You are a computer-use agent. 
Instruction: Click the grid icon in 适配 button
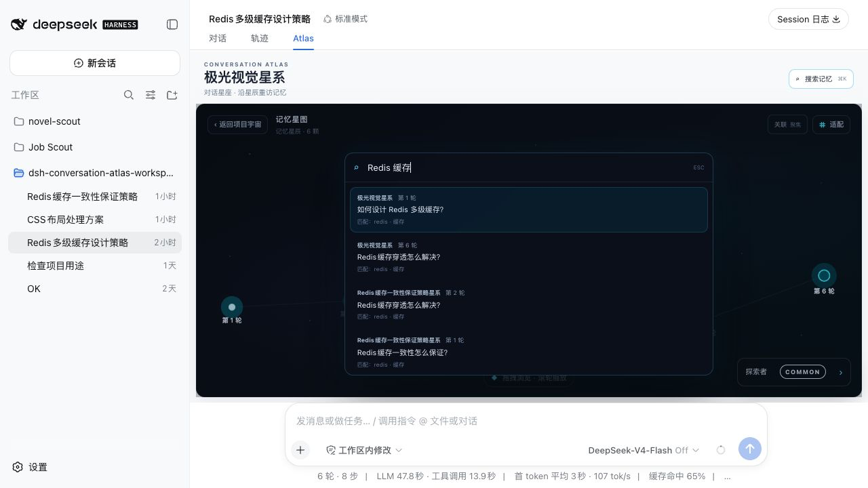pyautogui.click(x=823, y=125)
